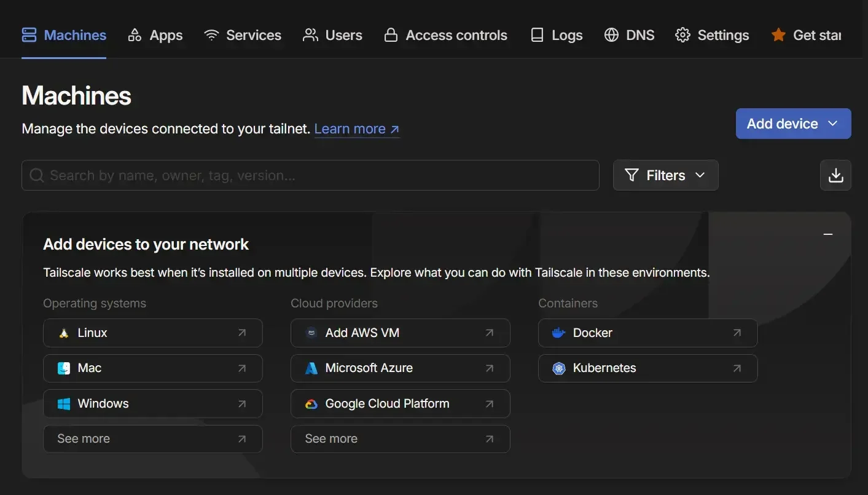Go to the Settings tab
This screenshot has width=868, height=495.
click(x=712, y=35)
